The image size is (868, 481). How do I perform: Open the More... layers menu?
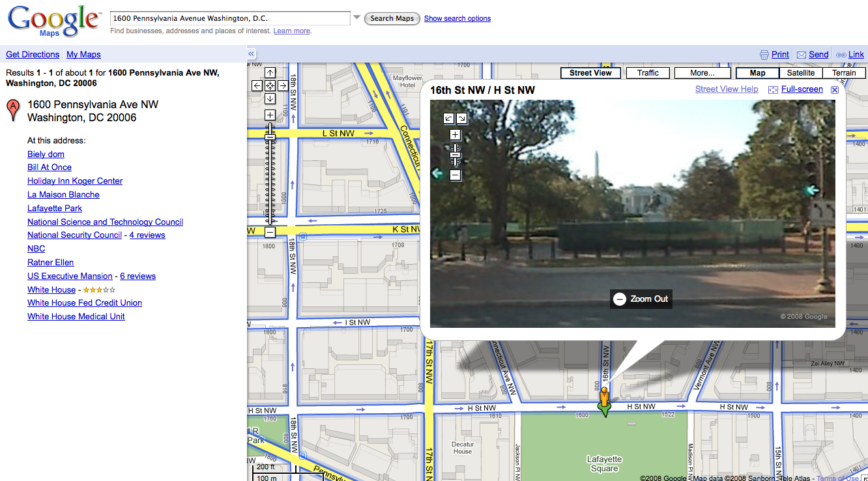[x=702, y=73]
